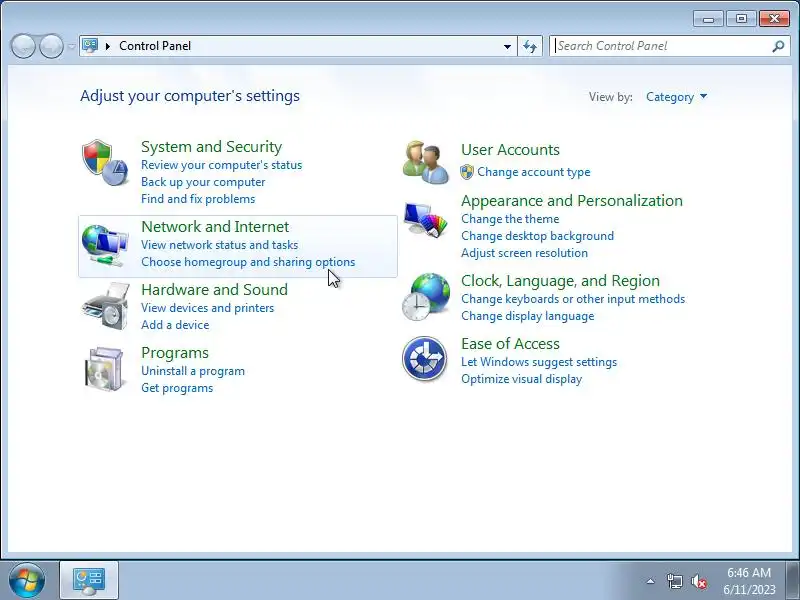Click the Show desktop strip at taskbar end
This screenshot has width=800, height=600.
coord(793,581)
